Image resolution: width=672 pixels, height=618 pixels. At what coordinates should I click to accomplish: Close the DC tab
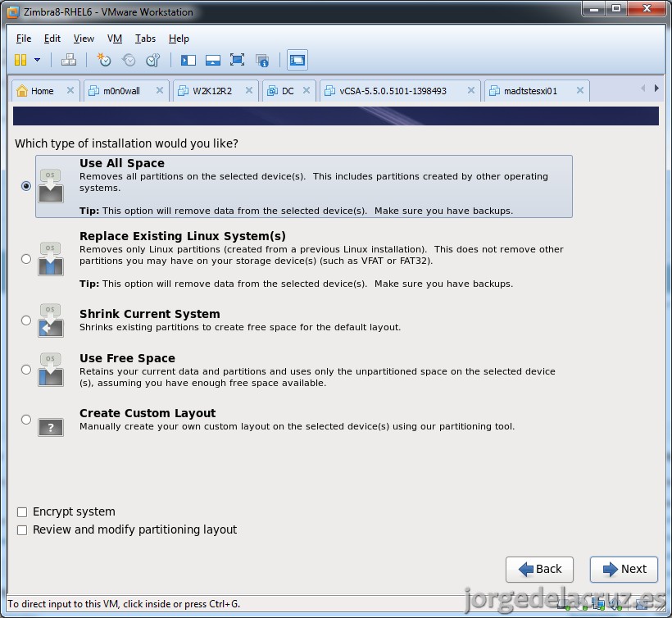pyautogui.click(x=306, y=90)
